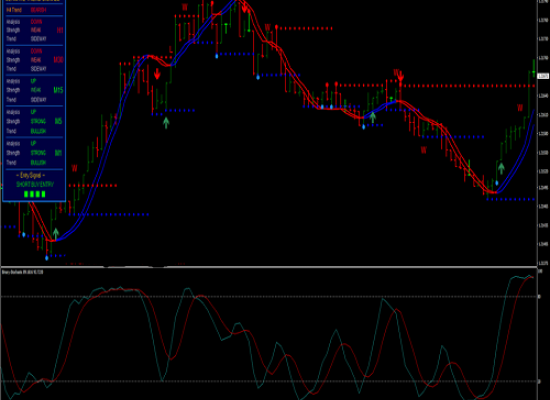Viewport: 550px width, 400px height.
Task: Select the M30 timeframe label in the panel
Action: click(58, 60)
